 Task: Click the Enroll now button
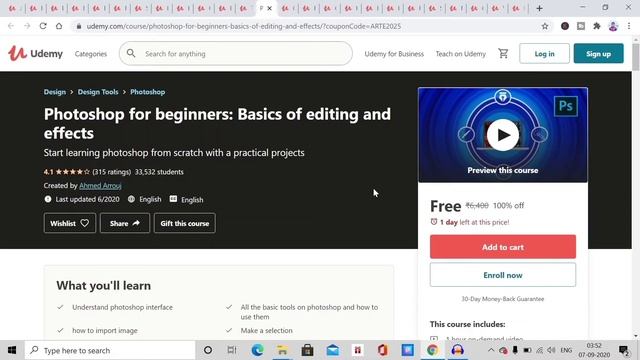click(x=503, y=275)
